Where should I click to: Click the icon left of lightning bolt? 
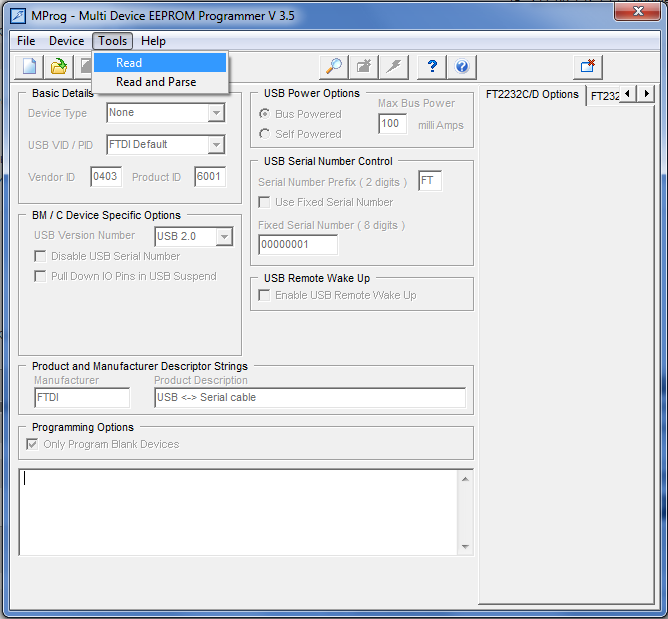[364, 67]
